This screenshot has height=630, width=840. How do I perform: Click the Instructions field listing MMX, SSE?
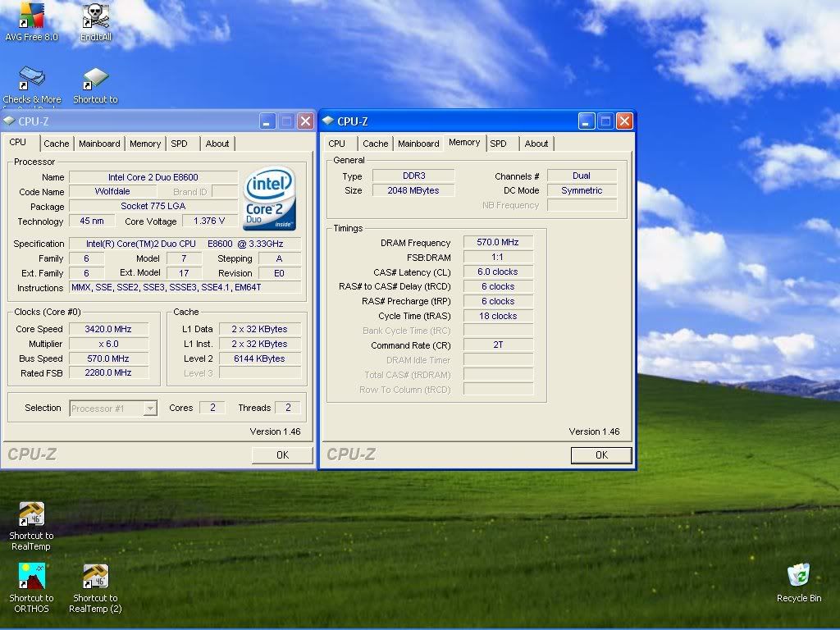[185, 288]
